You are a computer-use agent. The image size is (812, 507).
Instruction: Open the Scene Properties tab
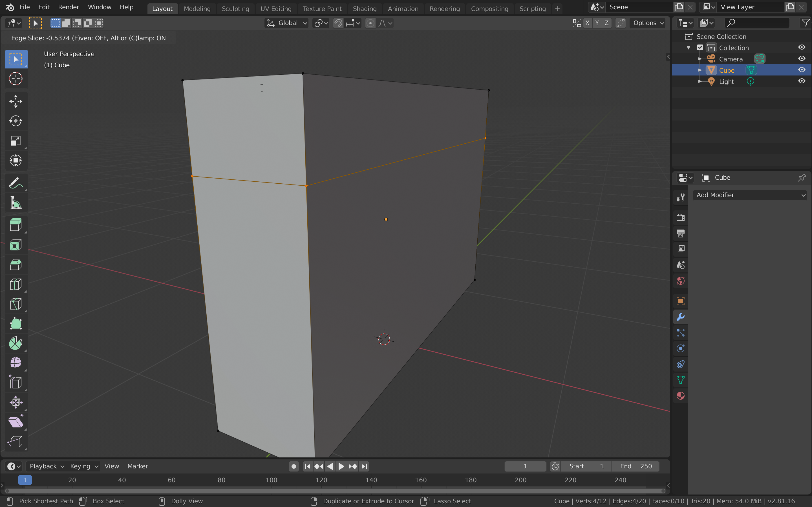680,264
